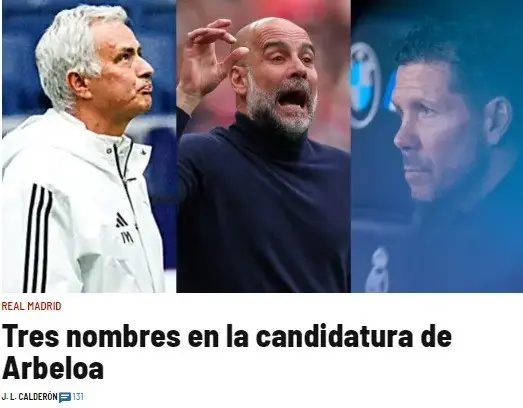Open headline 'Tres nombres en la candidatura de'
Screen dimensions: 523x408
coord(227,337)
